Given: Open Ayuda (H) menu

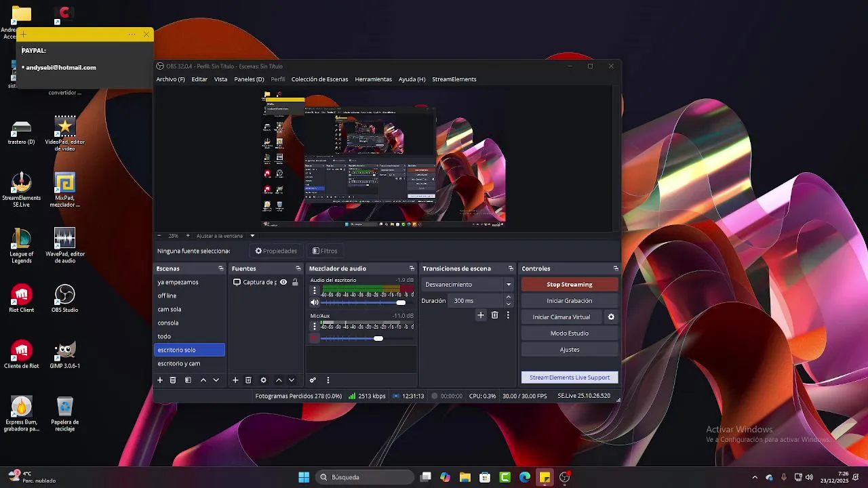Looking at the screenshot, I should point(412,79).
